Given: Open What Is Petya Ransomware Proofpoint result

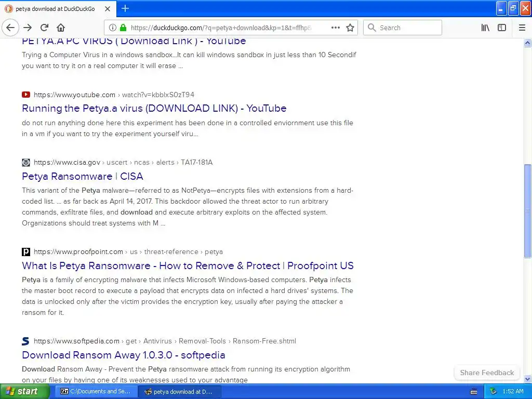Looking at the screenshot, I should point(188,265).
